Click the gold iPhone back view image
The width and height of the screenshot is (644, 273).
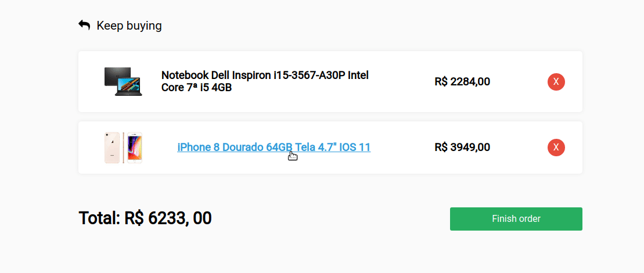point(112,148)
